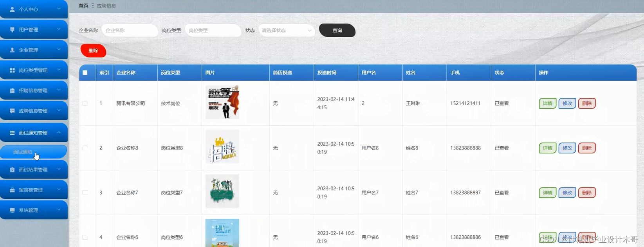Toggle the select-all checkbox in table header
The image size is (644, 247).
coord(85,73)
